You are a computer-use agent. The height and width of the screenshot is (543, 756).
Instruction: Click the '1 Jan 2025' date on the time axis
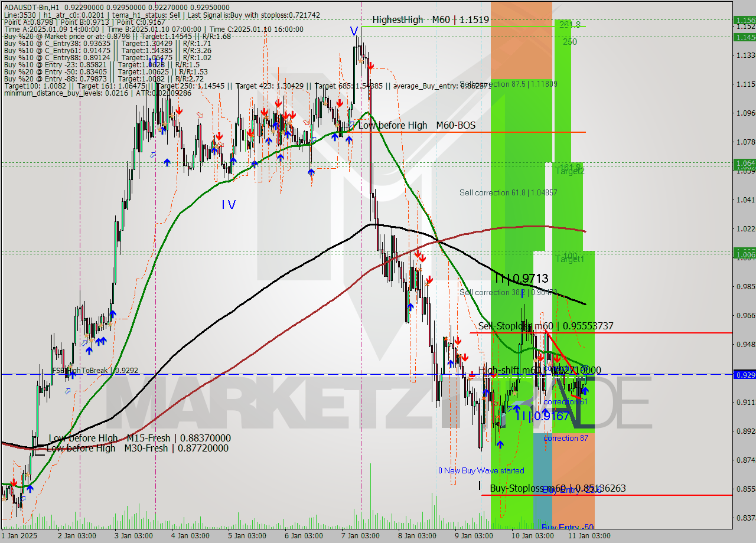pyautogui.click(x=19, y=535)
